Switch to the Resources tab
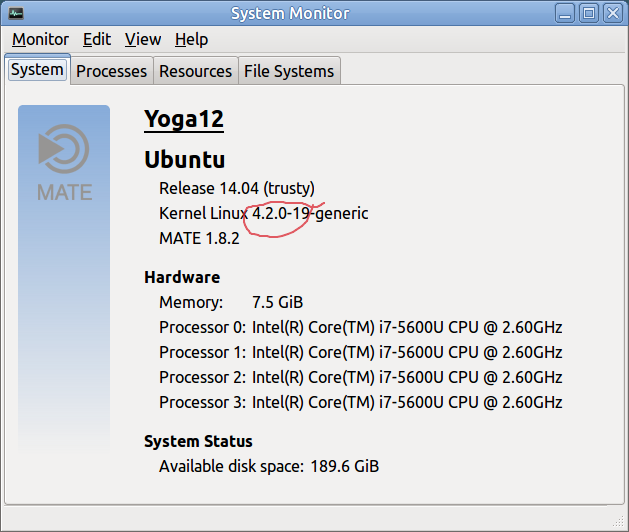 coord(195,71)
